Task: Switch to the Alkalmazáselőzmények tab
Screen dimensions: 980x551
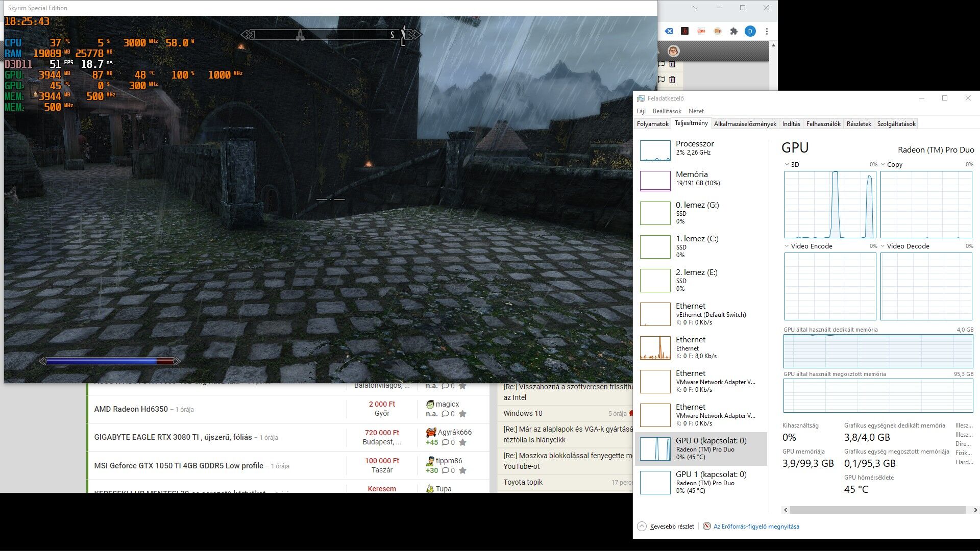Action: click(745, 124)
